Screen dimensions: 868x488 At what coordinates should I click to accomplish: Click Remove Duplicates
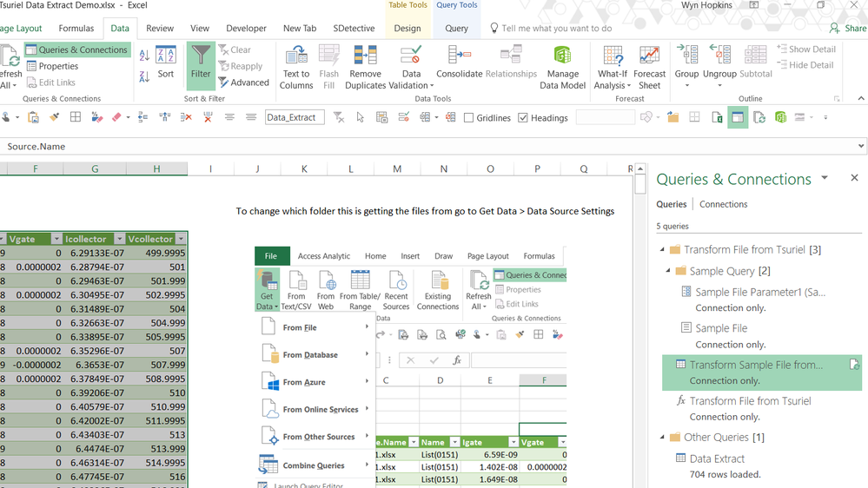coord(365,67)
